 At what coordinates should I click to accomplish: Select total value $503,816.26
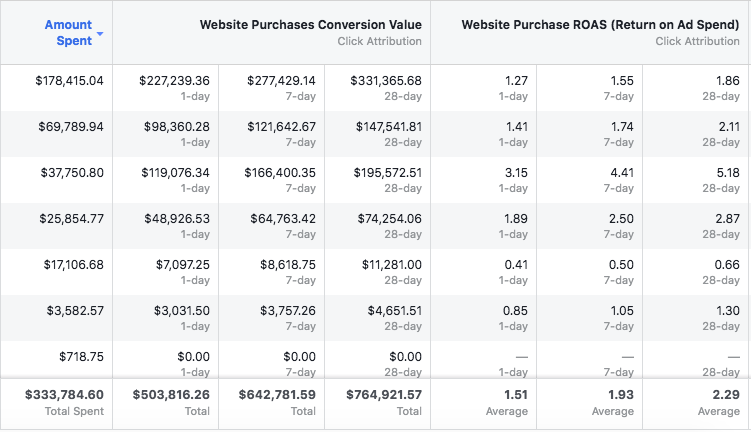click(x=171, y=395)
